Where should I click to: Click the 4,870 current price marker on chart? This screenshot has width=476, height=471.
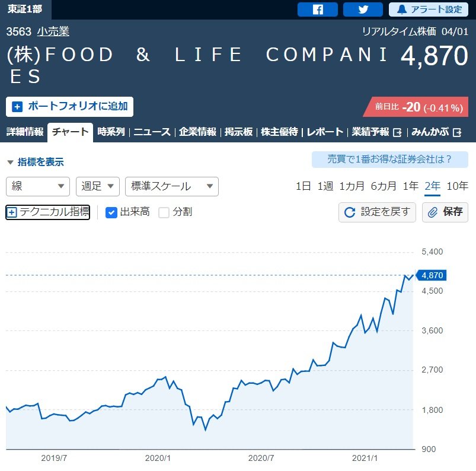point(432,275)
